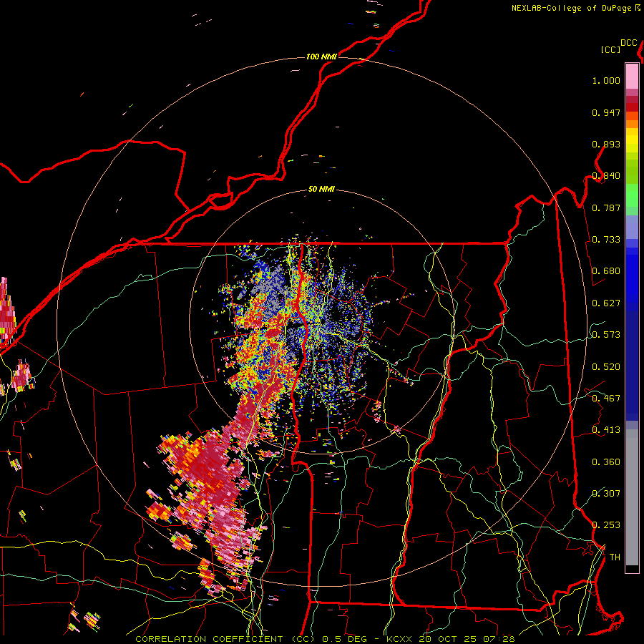
Task: Select the 0.787 scale value
Action: coord(606,208)
